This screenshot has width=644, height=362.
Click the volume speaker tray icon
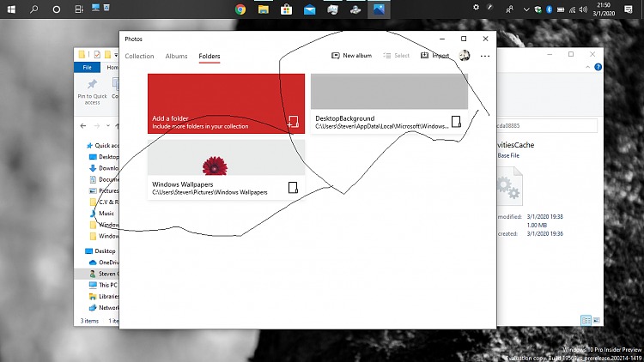583,9
